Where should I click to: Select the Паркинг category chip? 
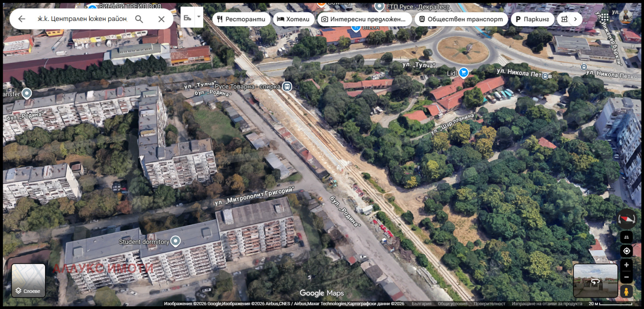pyautogui.click(x=532, y=19)
